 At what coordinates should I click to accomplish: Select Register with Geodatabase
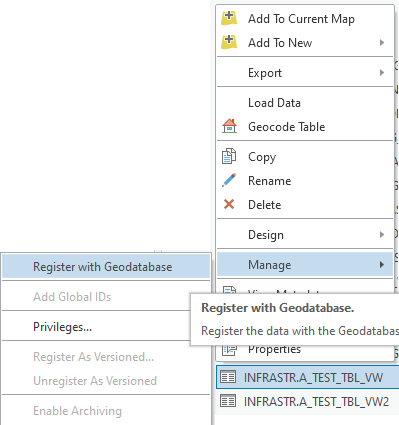pyautogui.click(x=106, y=267)
